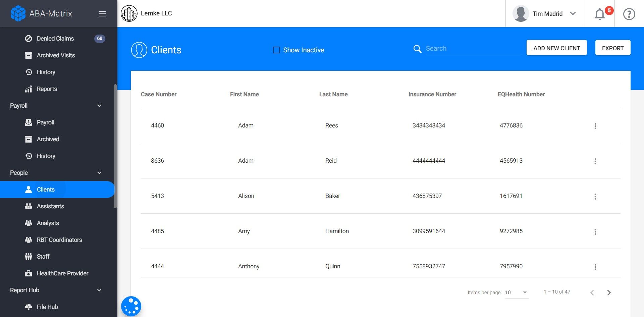
Task: Open row options for Adam Rees
Action: pyautogui.click(x=595, y=126)
